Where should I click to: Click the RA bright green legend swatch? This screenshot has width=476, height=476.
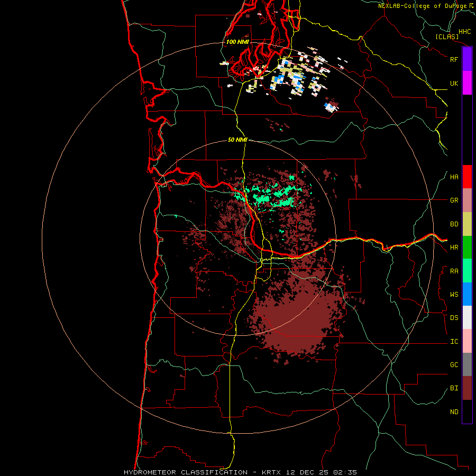pyautogui.click(x=467, y=271)
